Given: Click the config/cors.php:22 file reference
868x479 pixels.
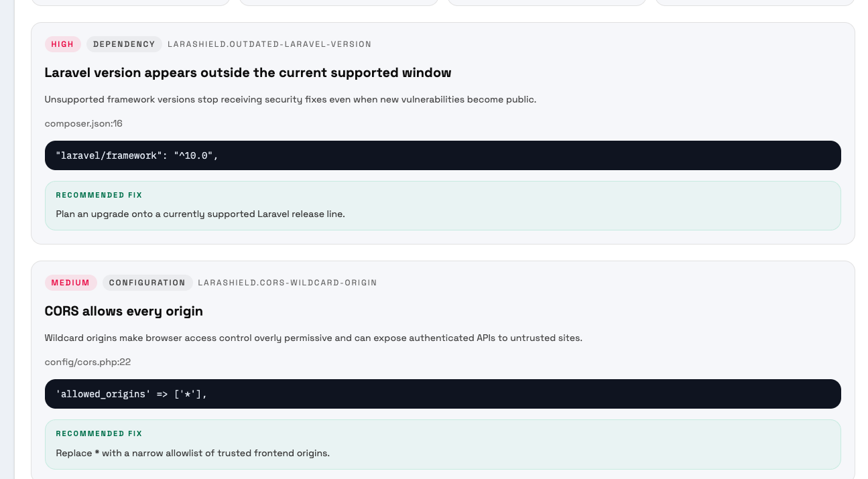Looking at the screenshot, I should [87, 362].
